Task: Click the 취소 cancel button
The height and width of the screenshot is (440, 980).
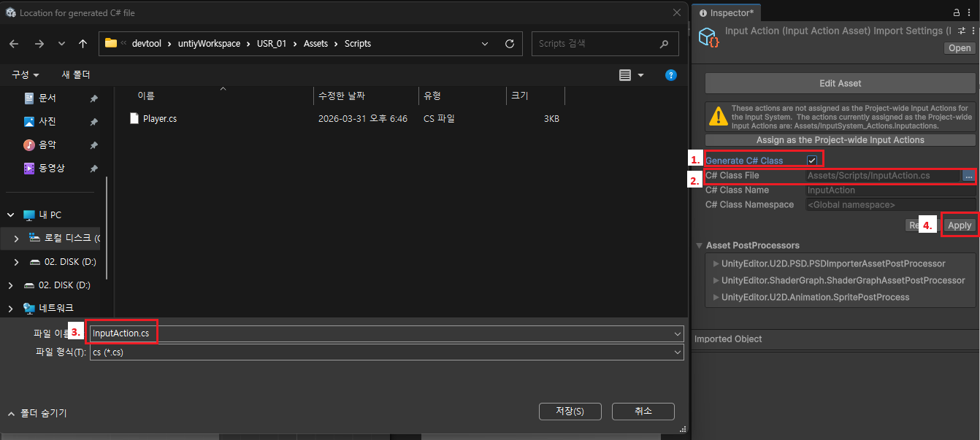Action: (643, 411)
